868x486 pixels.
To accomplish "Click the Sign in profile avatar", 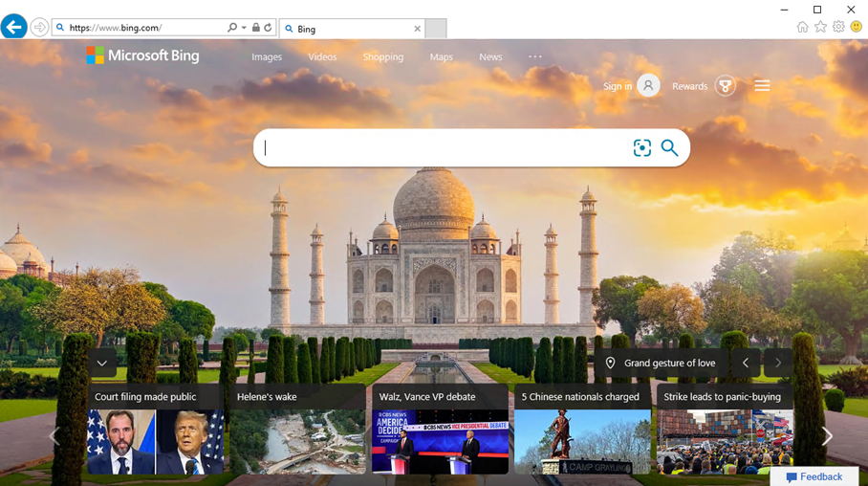I will pyautogui.click(x=648, y=85).
